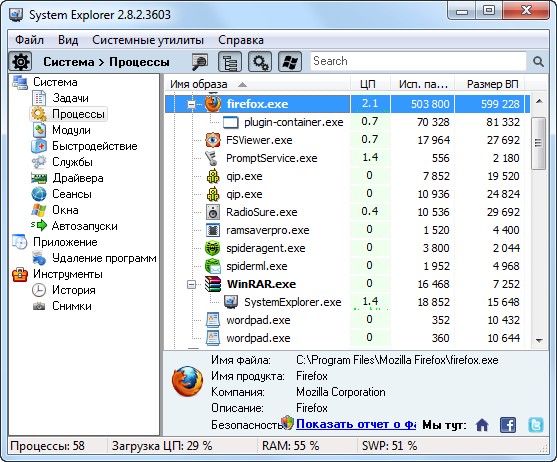
Task: Click the spideragent.exe spider icon
Action: [213, 248]
